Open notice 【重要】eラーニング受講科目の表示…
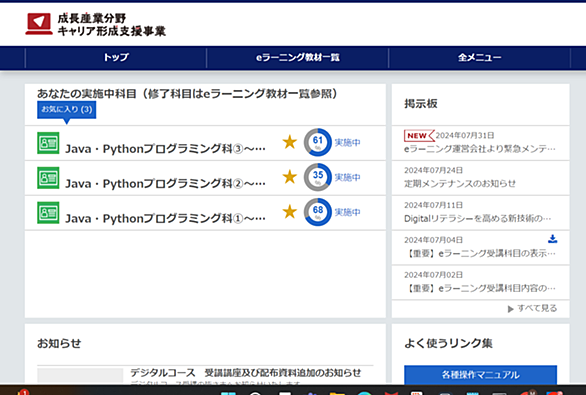 [x=479, y=253]
